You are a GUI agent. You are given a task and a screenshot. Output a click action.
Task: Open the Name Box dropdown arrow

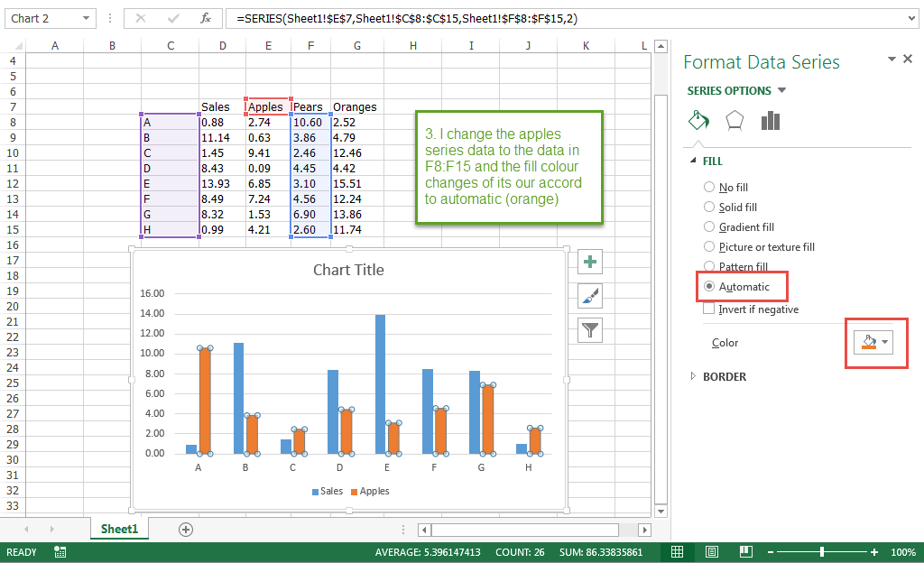coord(86,18)
